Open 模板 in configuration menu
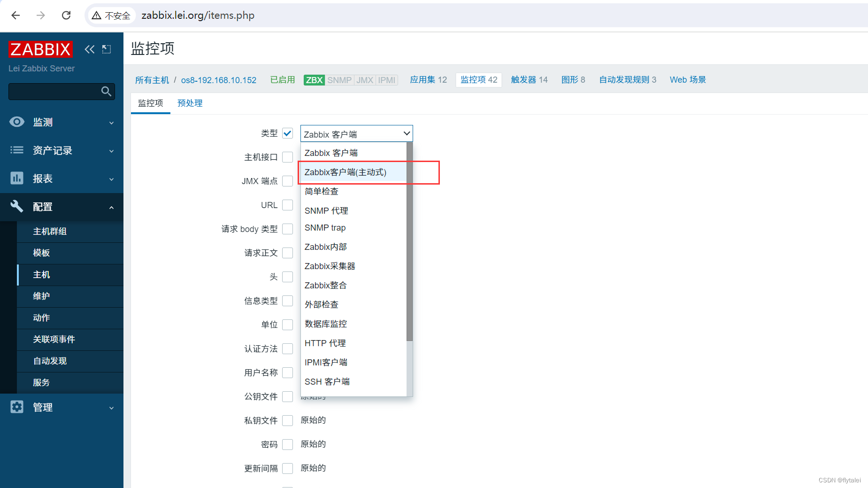868x488 pixels. coord(70,253)
